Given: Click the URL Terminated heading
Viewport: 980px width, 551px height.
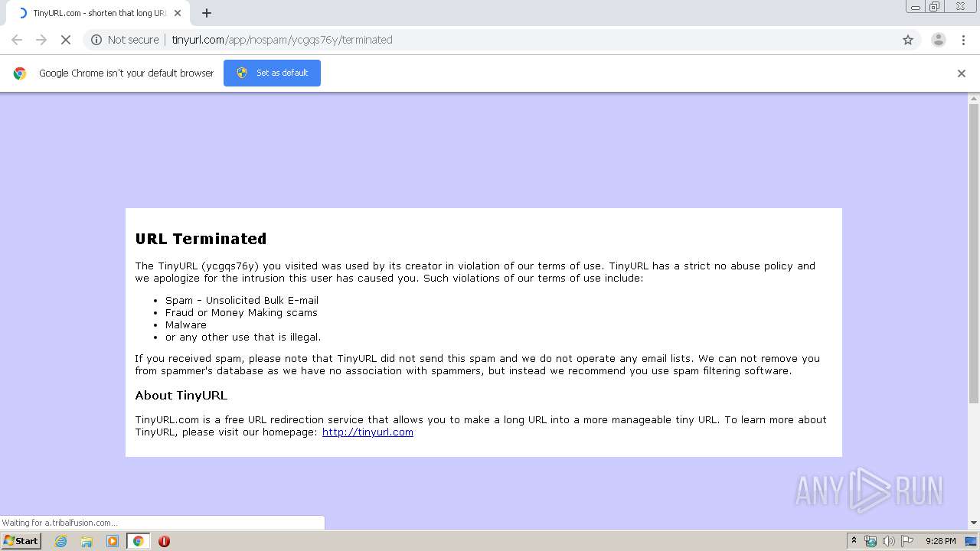Looking at the screenshot, I should 201,239.
